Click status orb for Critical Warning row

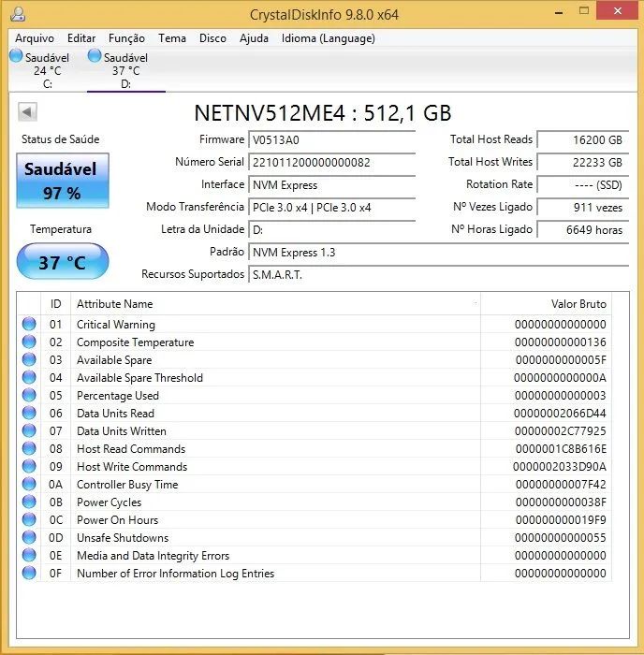coord(29,324)
